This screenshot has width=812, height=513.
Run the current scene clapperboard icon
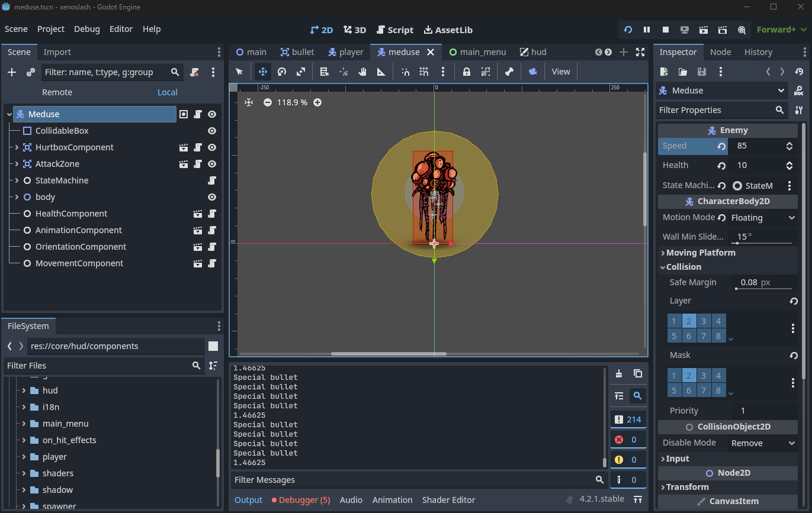704,30
